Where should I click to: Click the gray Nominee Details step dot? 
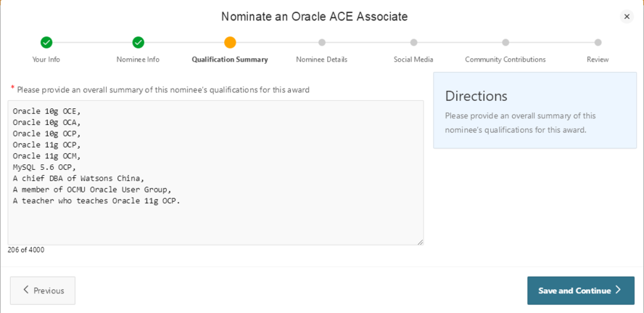click(322, 42)
